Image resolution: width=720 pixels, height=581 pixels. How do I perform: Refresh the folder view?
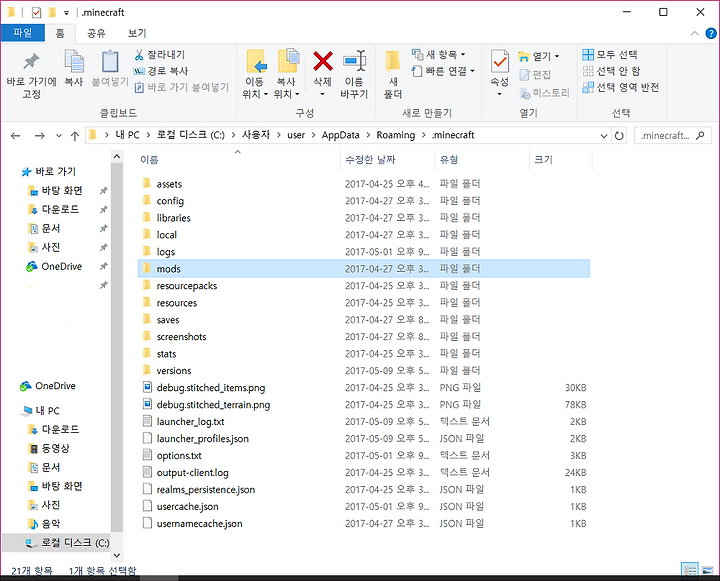click(619, 135)
